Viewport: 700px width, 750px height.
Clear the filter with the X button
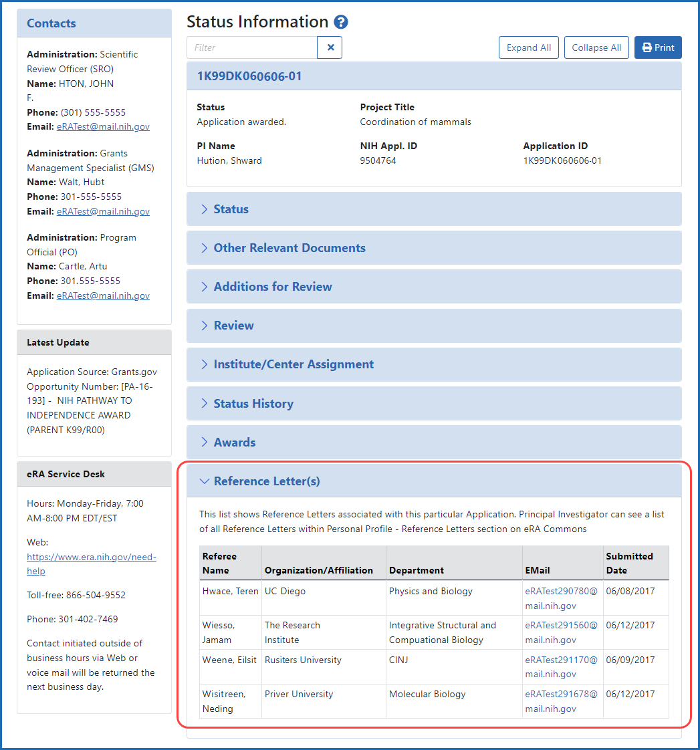(330, 47)
